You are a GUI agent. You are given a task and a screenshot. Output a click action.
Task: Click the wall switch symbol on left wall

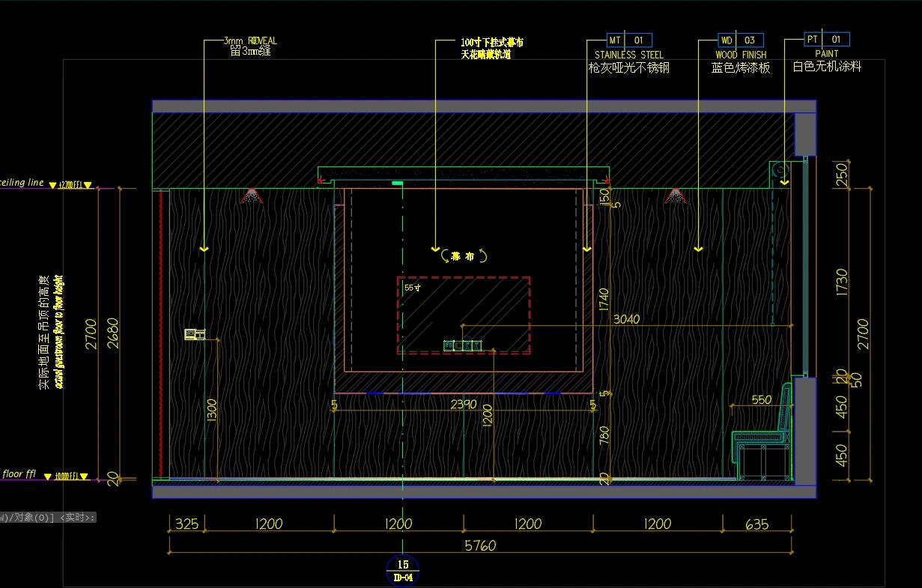(x=195, y=334)
